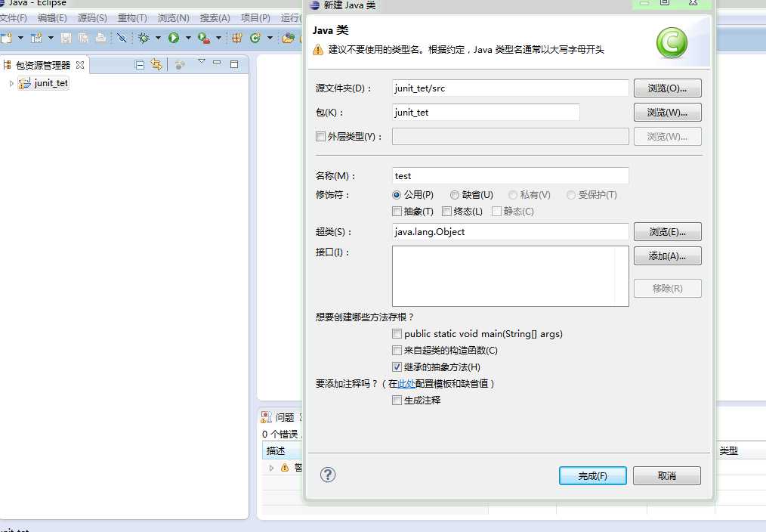
Task: Expand the junit_tet project node
Action: (x=11, y=84)
